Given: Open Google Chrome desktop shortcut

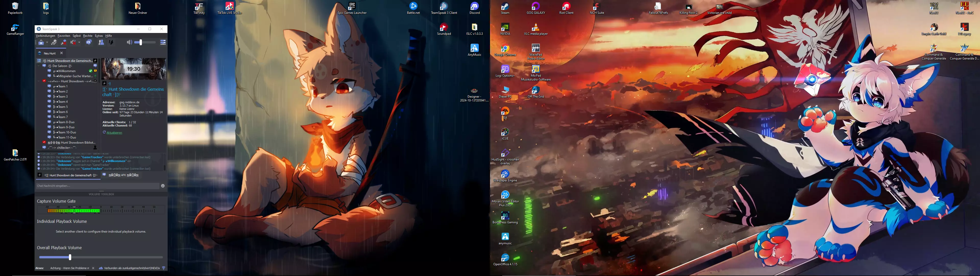Looking at the screenshot, I should [505, 50].
